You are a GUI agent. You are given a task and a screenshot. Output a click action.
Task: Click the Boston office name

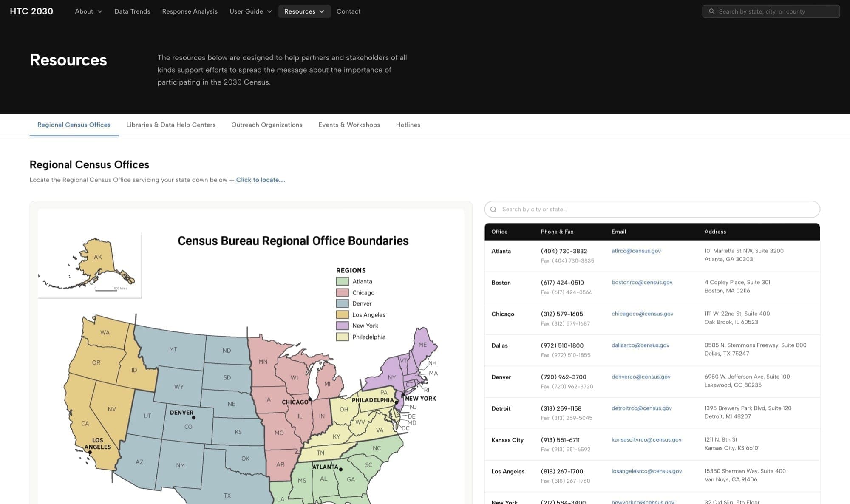pyautogui.click(x=501, y=283)
